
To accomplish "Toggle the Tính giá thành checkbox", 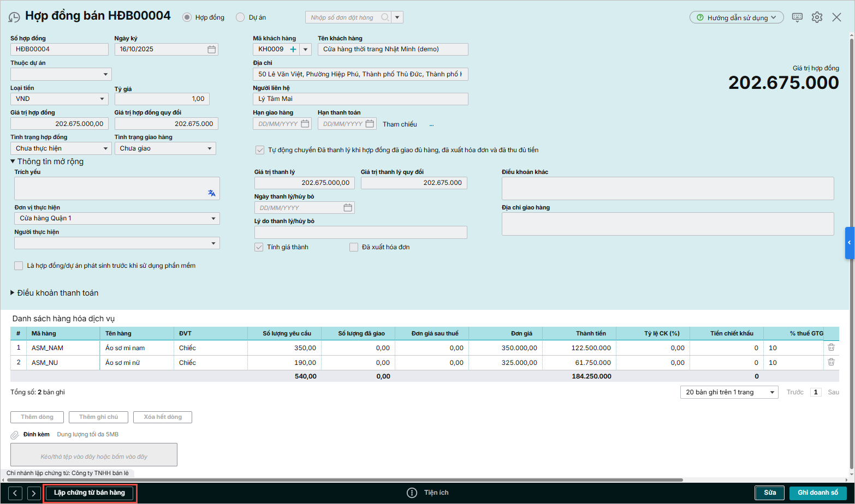I will (x=259, y=247).
